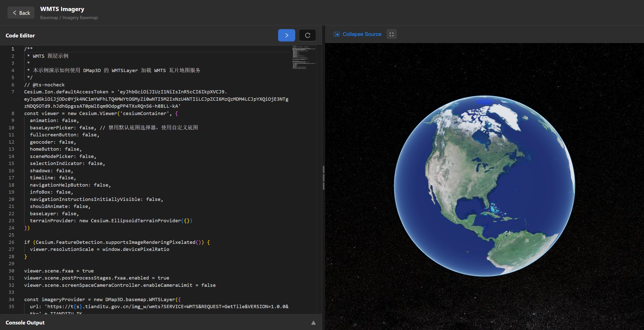Click the Earth globe in the viewer
Image resolution: width=644 pixels, height=330 pixels.
tap(484, 186)
